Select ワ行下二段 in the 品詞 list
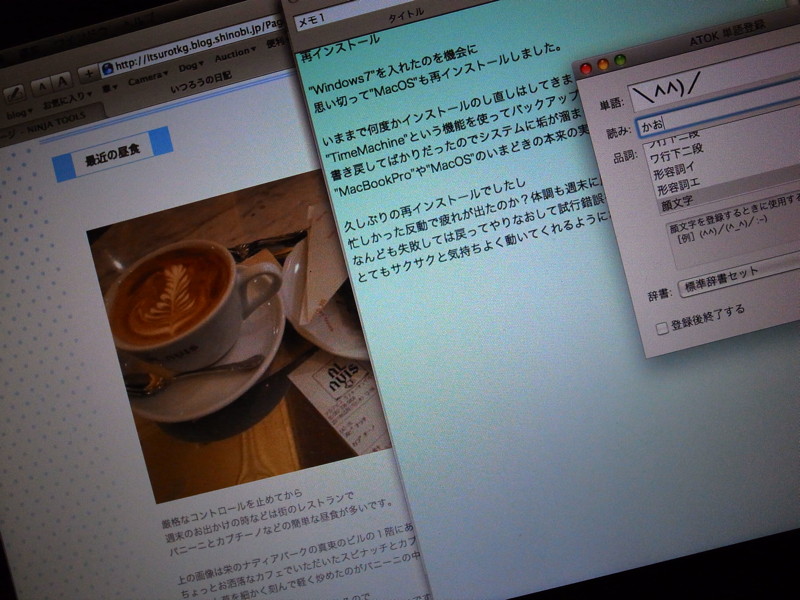Viewport: 800px width, 600px height. coord(677,153)
